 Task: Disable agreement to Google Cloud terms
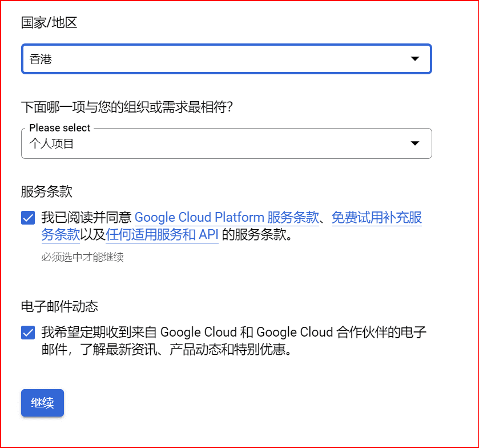tap(27, 217)
